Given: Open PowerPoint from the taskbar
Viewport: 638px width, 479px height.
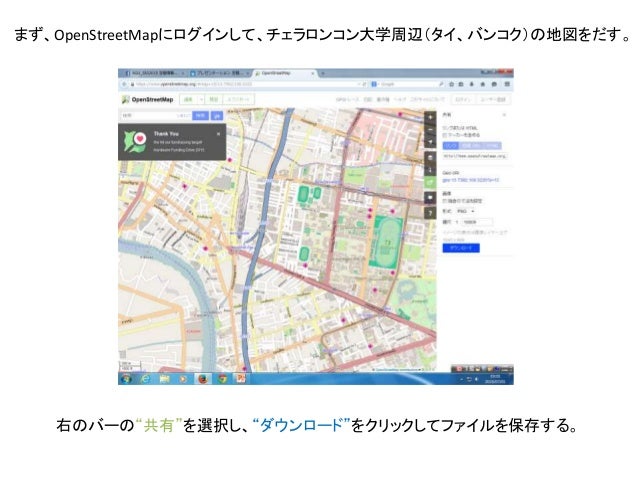Looking at the screenshot, I should tap(241, 379).
